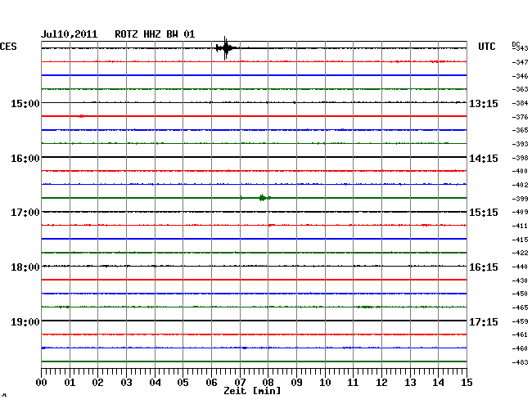Click minute axis label 05
532x404 pixels.
[x=183, y=383]
